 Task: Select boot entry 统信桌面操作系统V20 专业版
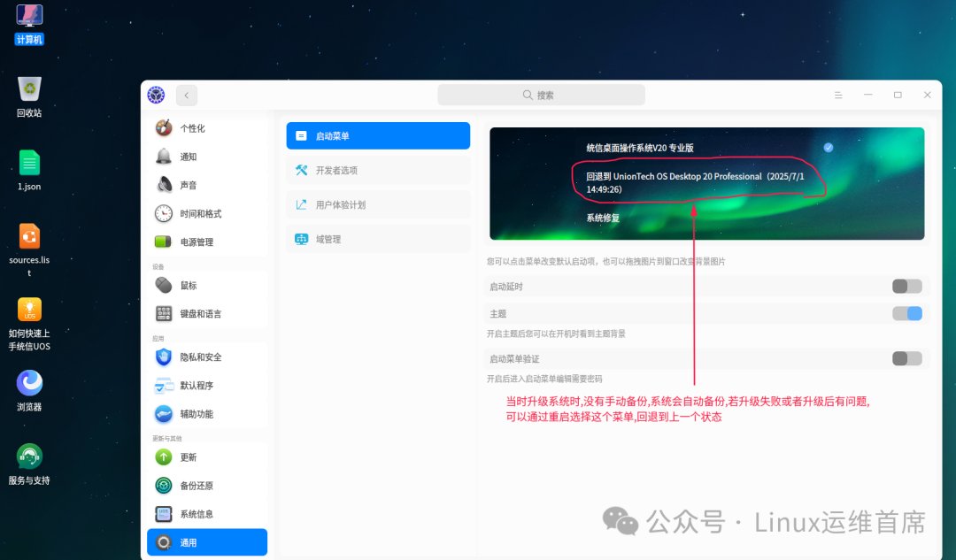640,148
